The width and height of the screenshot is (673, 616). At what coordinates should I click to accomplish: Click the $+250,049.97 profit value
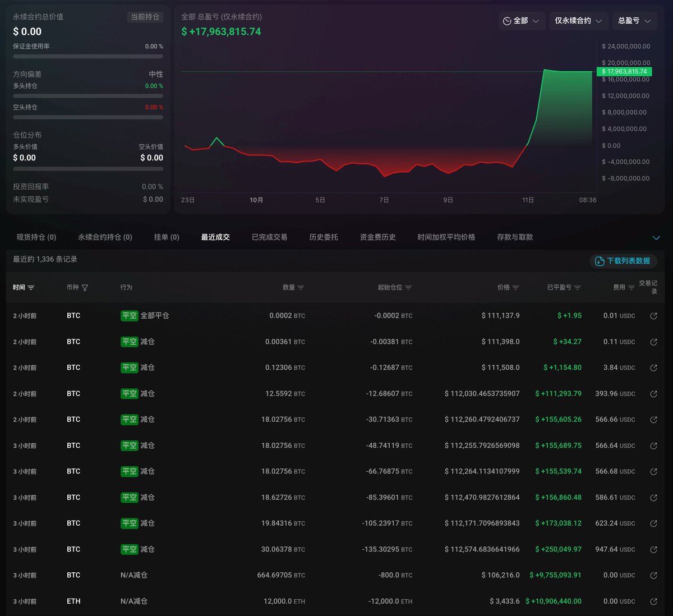coord(558,549)
